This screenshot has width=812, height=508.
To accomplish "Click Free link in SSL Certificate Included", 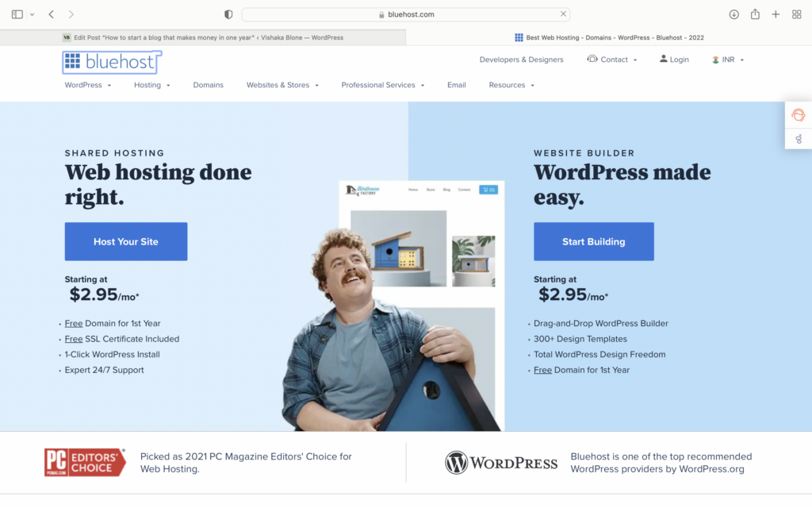I will point(74,339).
